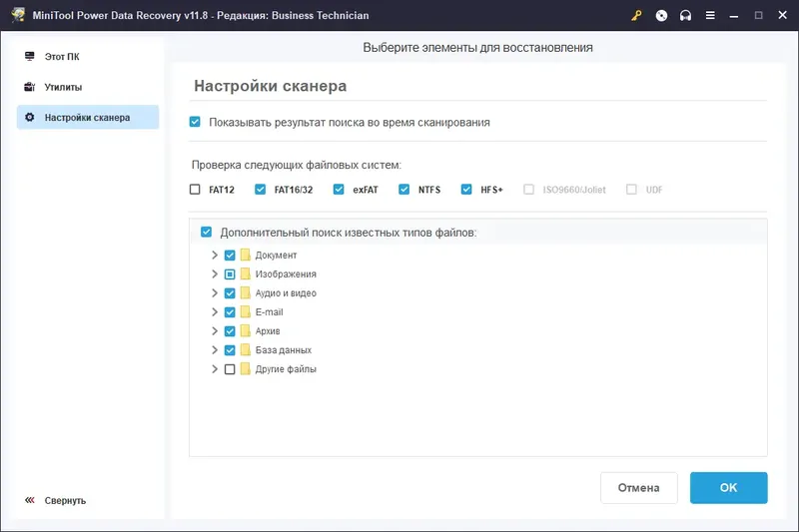Open the Утилиты sidebar section

click(x=88, y=87)
